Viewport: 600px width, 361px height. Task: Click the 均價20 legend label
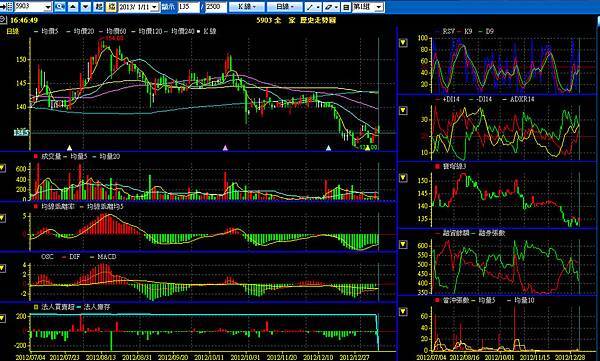coord(84,31)
